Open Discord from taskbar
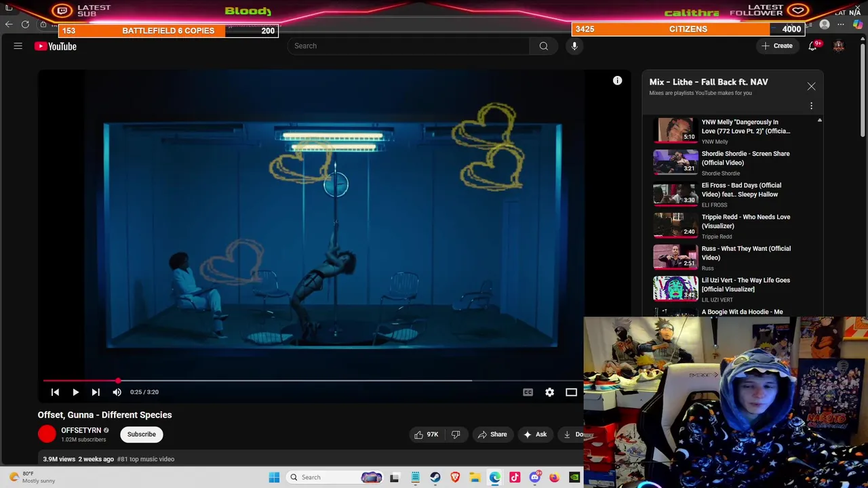Image resolution: width=868 pixels, height=488 pixels. pyautogui.click(x=535, y=477)
